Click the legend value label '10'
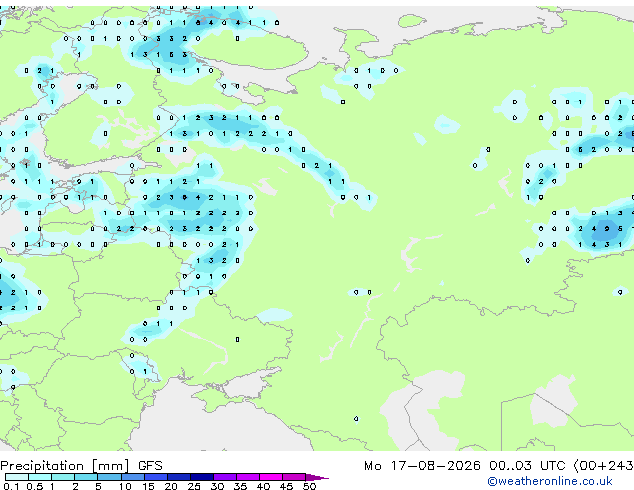 (x=125, y=486)
